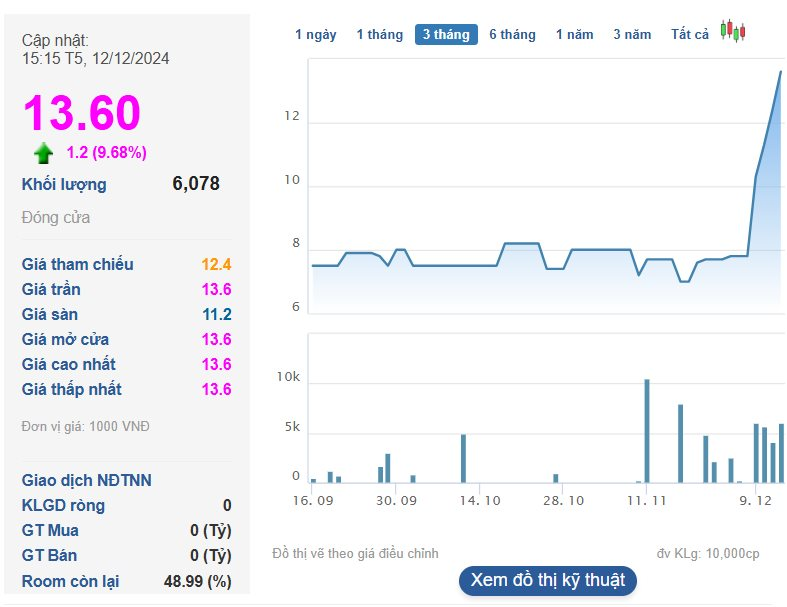The image size is (787, 607).
Task: Click the 14.10 date axis label
Action: [x=480, y=499]
